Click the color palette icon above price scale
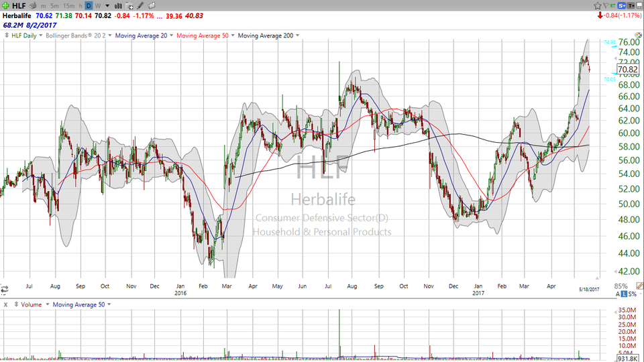Image resolution: width=644 pixels, height=362 pixels. pyautogui.click(x=638, y=36)
